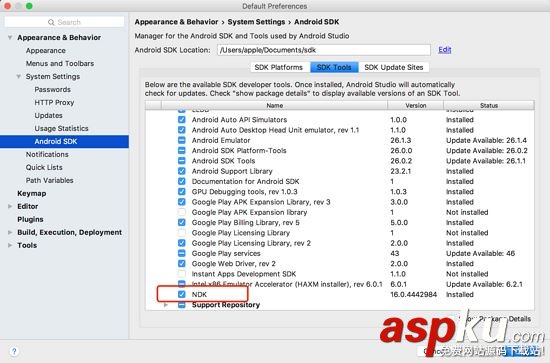Viewport: 550px width, 363px height.
Task: Toggle Support Repository checkbox
Action: 181,305
